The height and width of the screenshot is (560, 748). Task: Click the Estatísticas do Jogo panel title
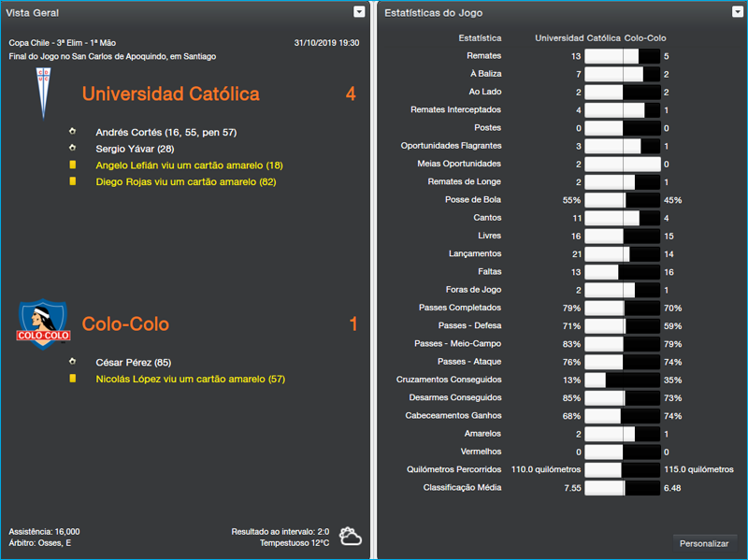click(434, 12)
